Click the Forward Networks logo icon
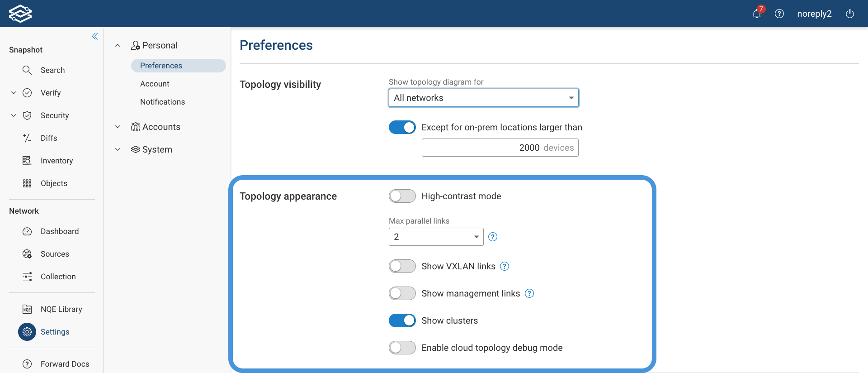 coord(20,14)
